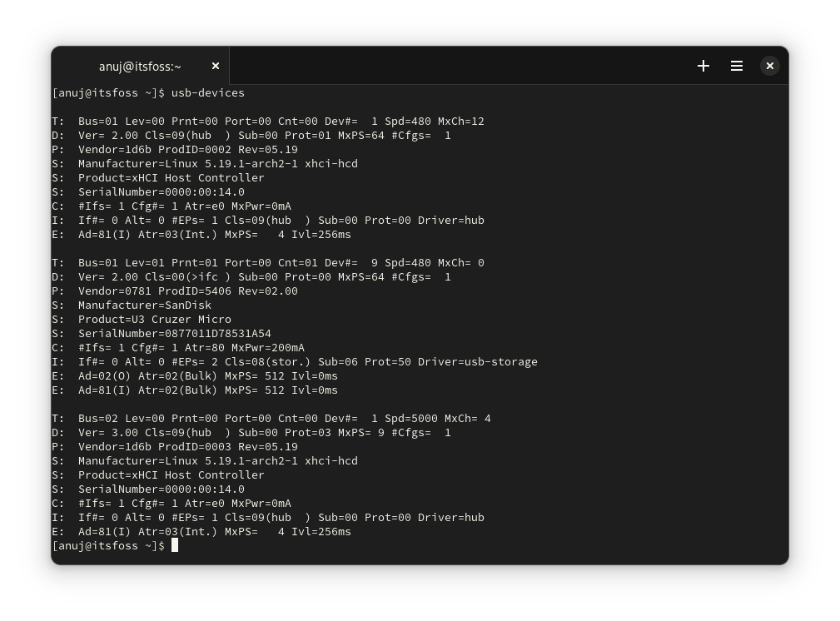Click the Manufacturer=SanDisk line
This screenshot has height=621, width=840.
pos(144,305)
